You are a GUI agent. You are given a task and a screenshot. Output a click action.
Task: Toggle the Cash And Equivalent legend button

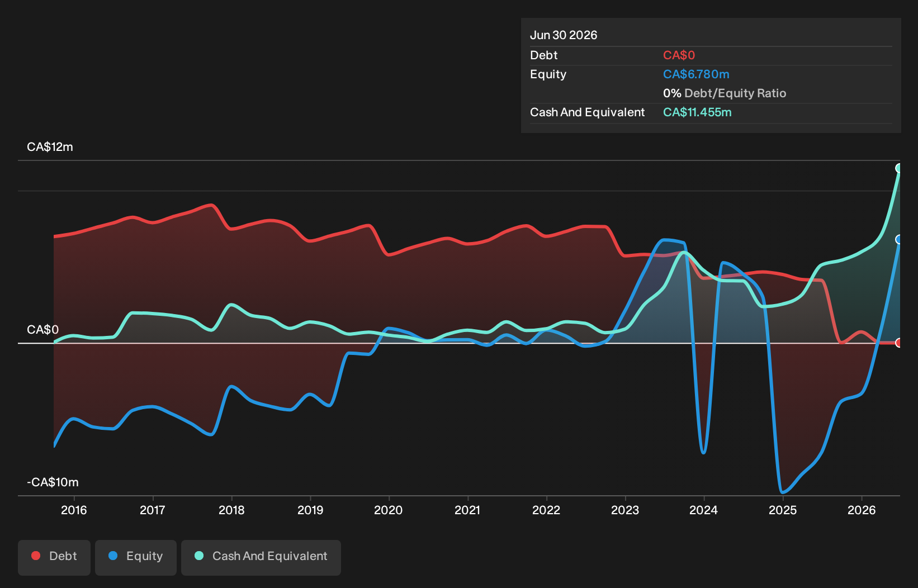tap(261, 557)
